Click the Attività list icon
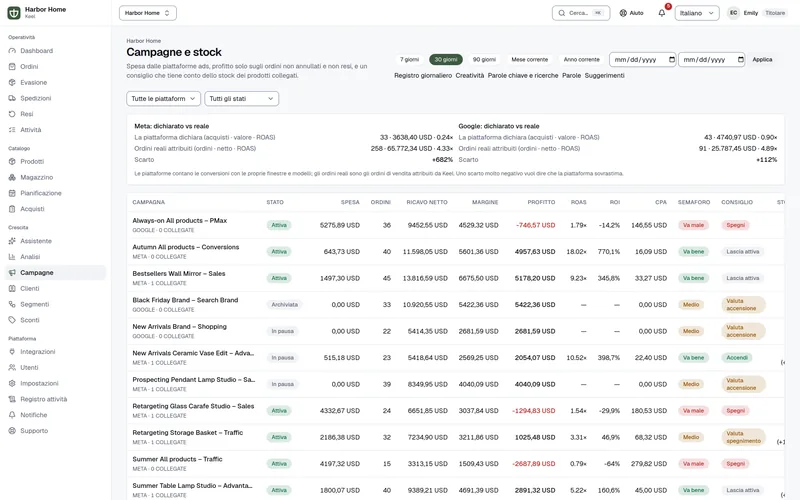This screenshot has width=800, height=500. tap(12, 130)
